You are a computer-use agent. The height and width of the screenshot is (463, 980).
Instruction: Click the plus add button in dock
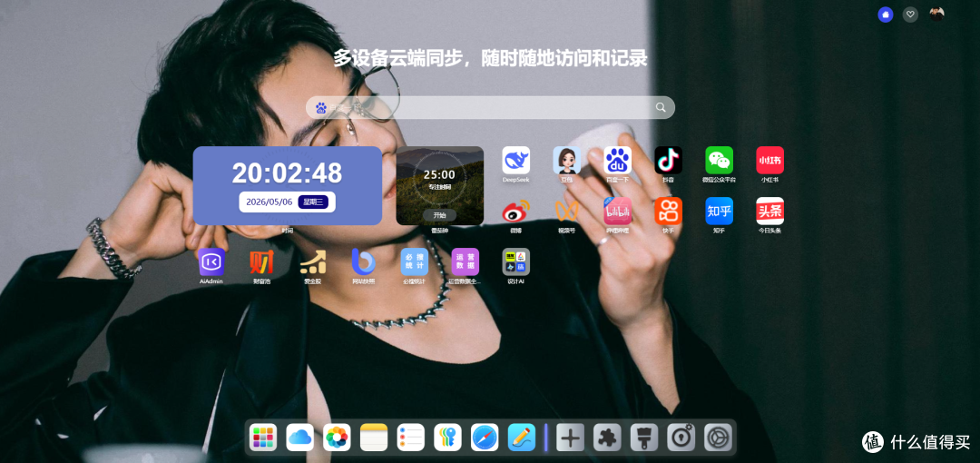point(570,438)
